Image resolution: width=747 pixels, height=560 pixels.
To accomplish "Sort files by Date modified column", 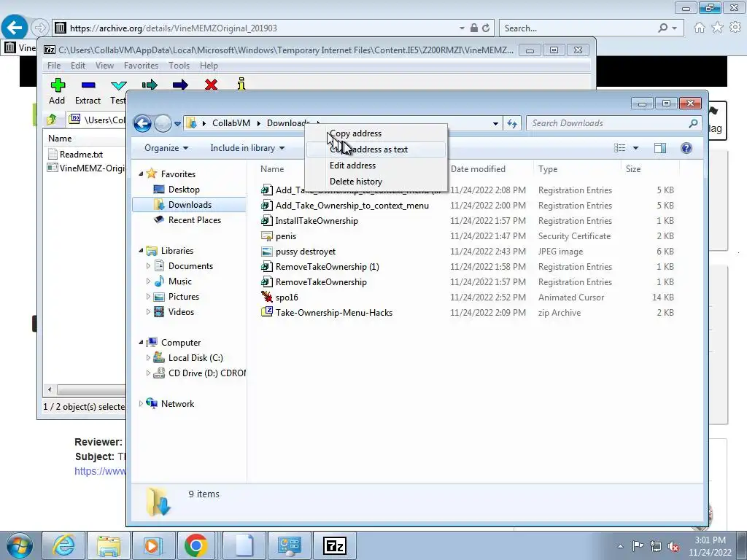I will click(x=478, y=169).
